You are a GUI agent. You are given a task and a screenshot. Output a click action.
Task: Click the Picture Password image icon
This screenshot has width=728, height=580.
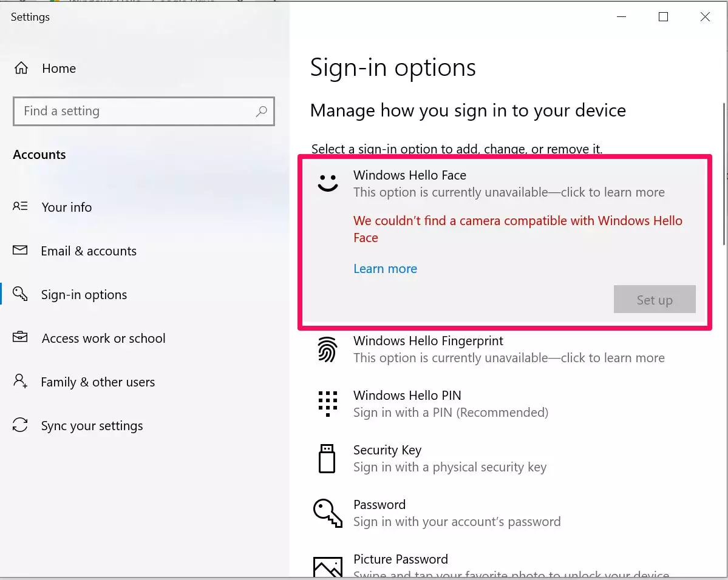tap(328, 567)
